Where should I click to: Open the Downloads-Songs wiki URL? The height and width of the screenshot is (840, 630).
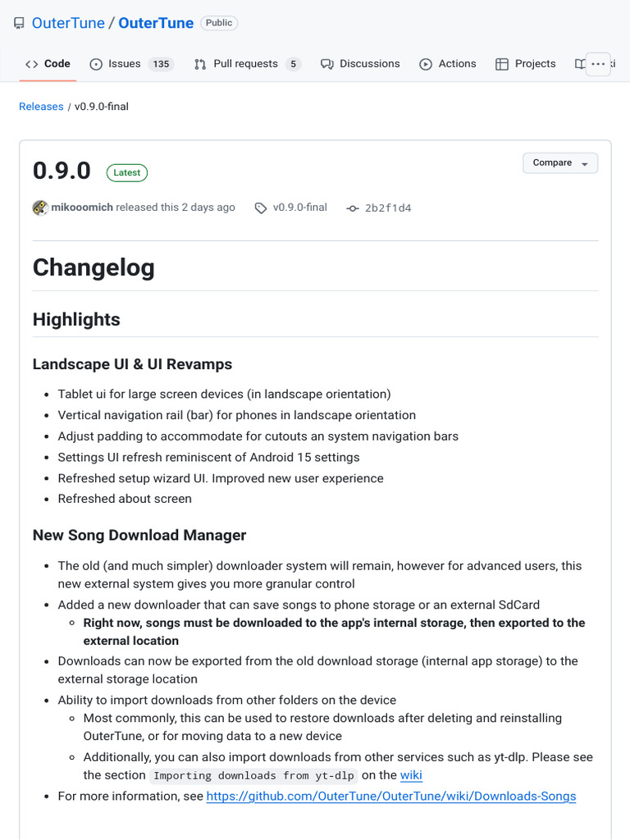coord(391,796)
